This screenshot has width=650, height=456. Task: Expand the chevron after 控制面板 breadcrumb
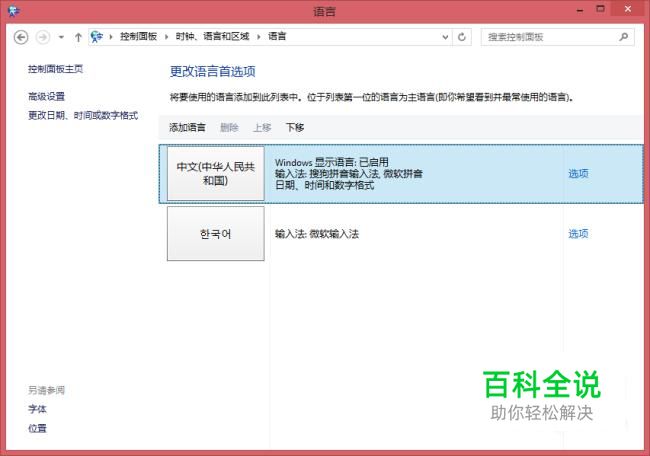166,37
